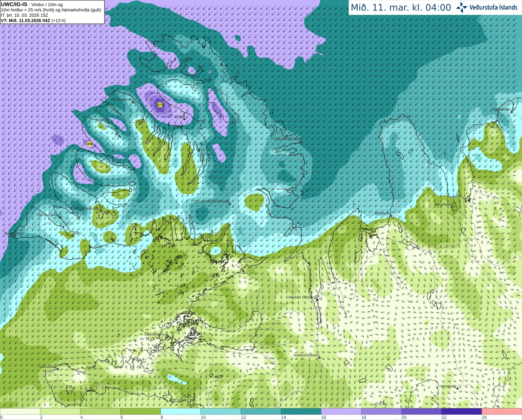
Task: Click the 10–12 m/s turquoise legend swatch
Action: 221,411
